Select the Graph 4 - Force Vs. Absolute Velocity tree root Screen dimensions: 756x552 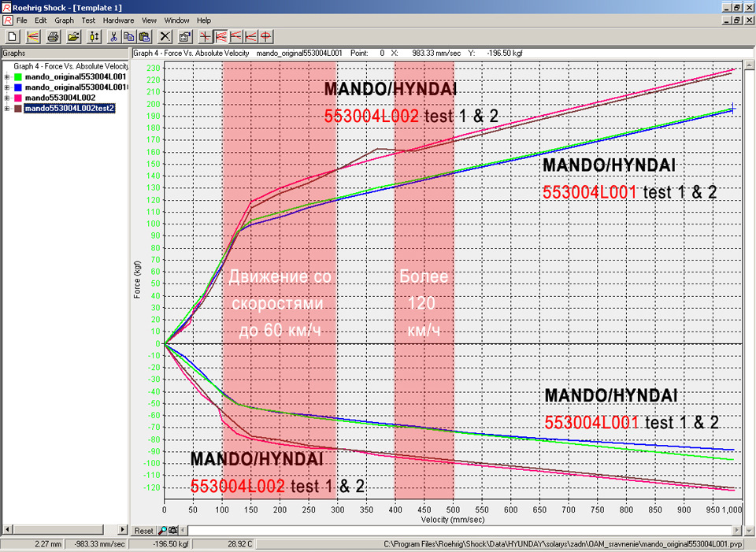click(71, 66)
